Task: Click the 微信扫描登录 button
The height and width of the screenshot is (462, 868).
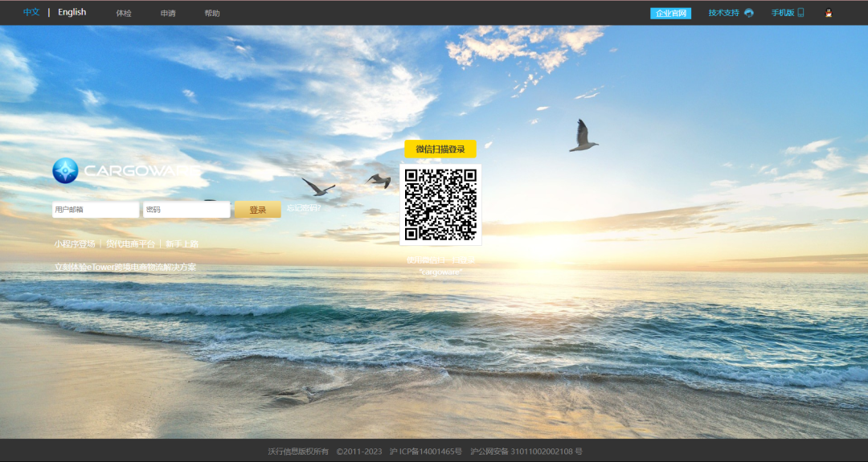Action: (x=440, y=149)
